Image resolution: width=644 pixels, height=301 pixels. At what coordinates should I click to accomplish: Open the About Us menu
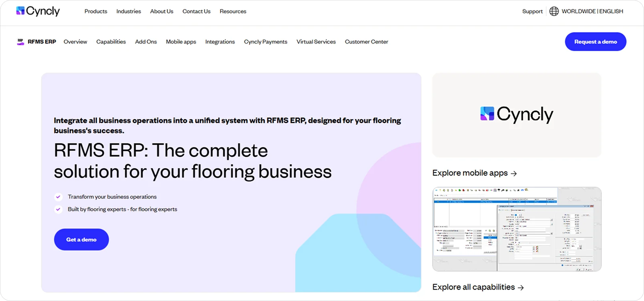pos(161,11)
